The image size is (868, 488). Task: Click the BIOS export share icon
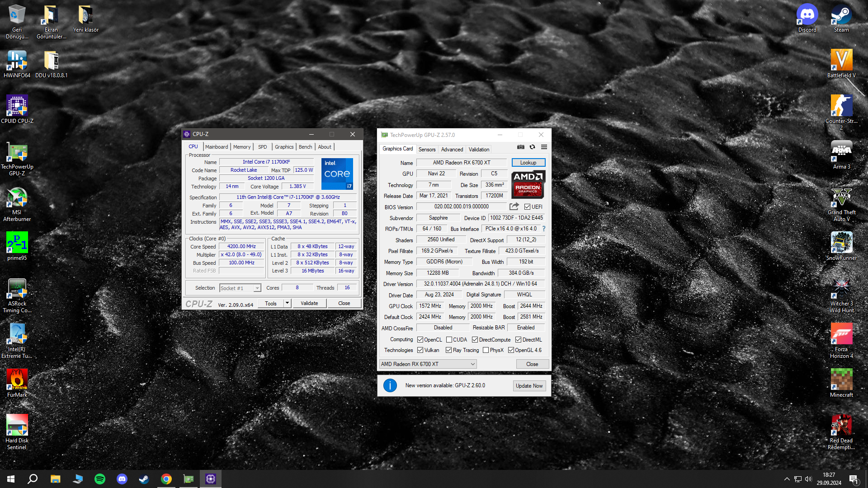514,206
